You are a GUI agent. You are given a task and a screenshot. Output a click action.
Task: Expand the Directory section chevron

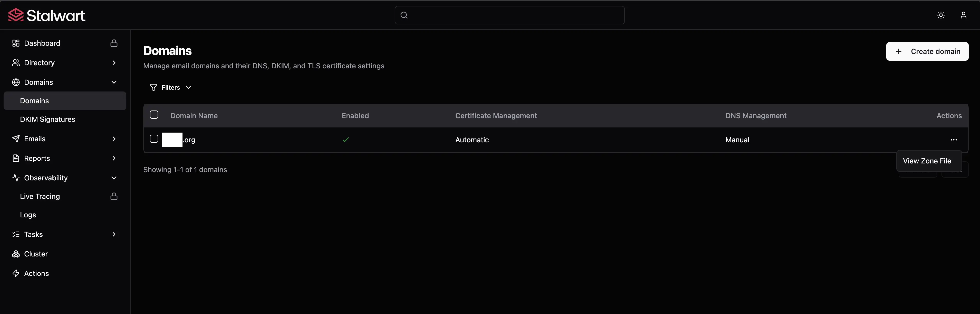pos(114,62)
